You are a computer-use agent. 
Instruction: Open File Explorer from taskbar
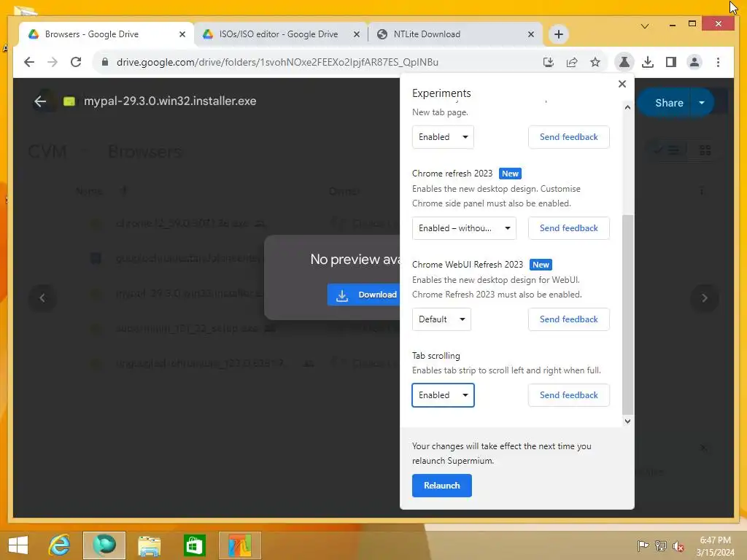149,545
